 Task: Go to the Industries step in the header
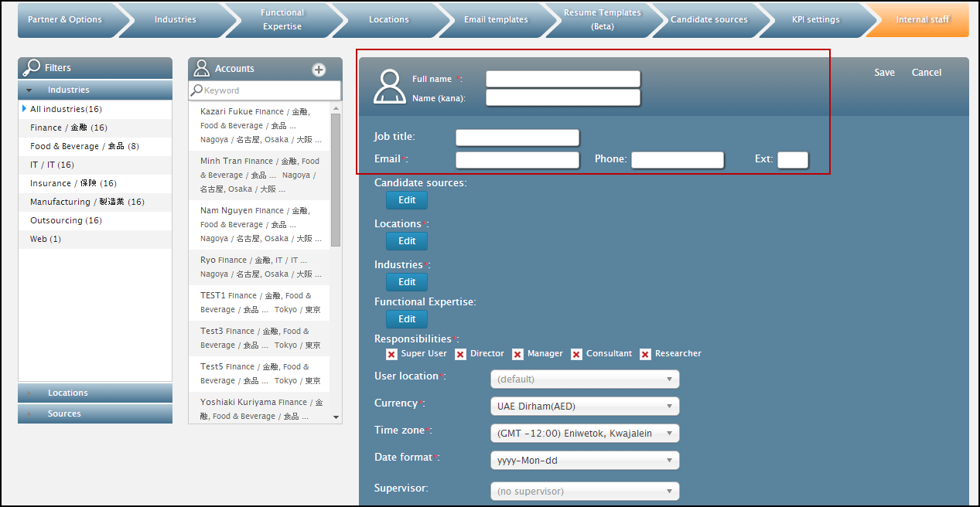(x=176, y=19)
